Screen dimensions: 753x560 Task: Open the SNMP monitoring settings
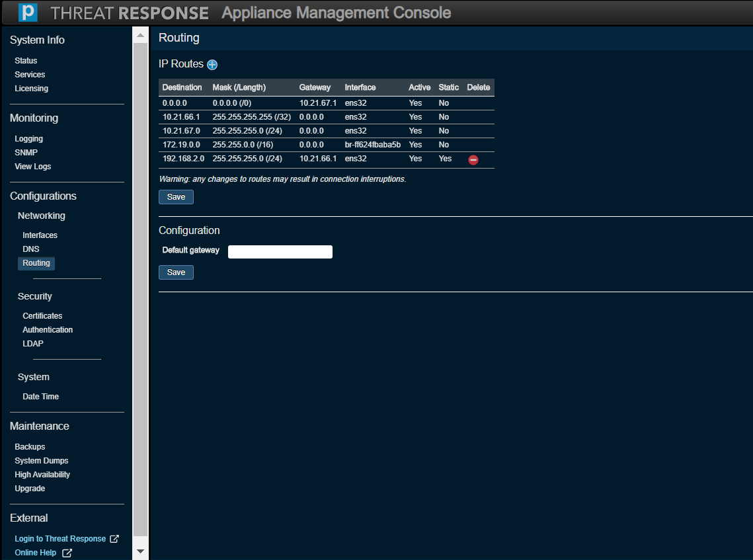(26, 153)
